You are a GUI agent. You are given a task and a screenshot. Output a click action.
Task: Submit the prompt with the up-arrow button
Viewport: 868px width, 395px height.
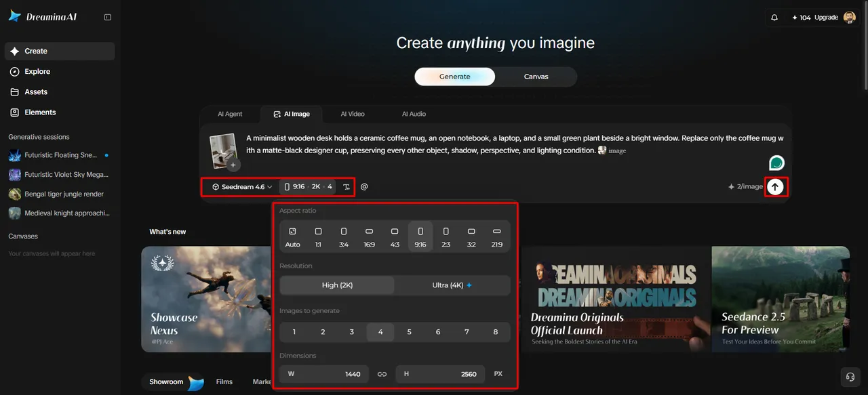775,186
